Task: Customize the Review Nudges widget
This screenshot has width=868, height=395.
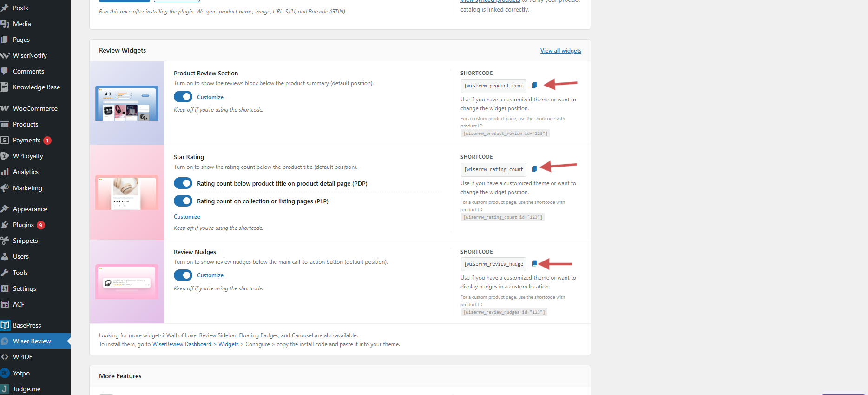Action: point(210,275)
